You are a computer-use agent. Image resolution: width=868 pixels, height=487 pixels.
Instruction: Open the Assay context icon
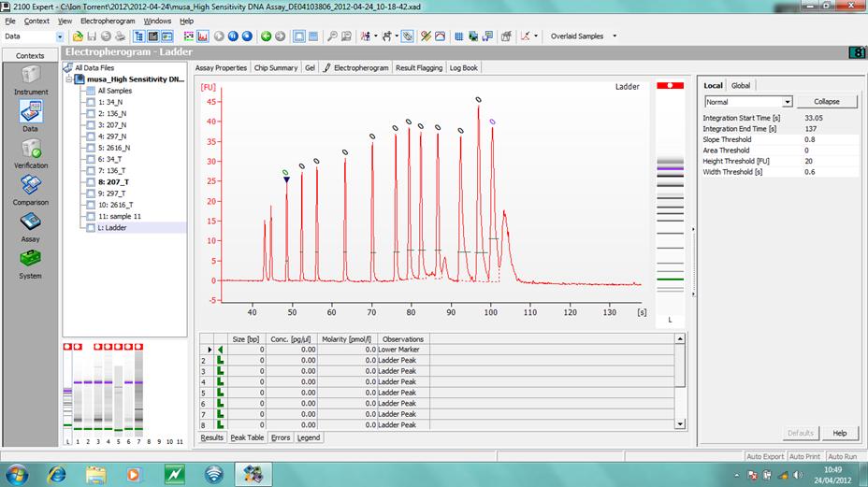point(31,222)
